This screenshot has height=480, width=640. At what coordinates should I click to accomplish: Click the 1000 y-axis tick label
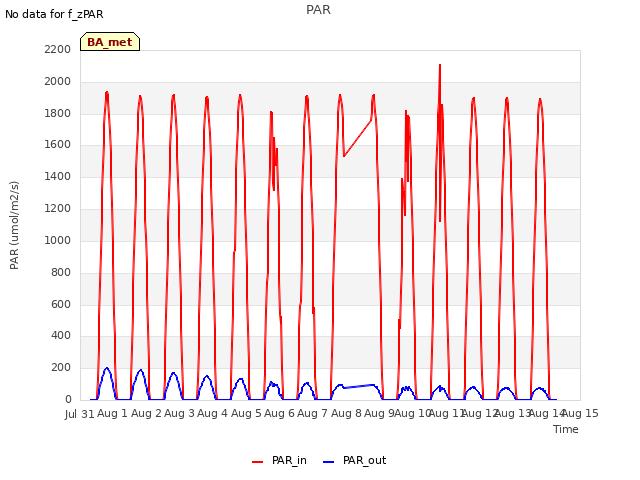[58, 240]
